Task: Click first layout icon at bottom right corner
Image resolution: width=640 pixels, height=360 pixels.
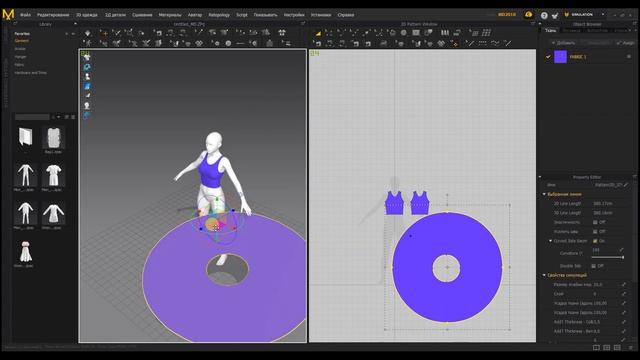Action: (596, 347)
